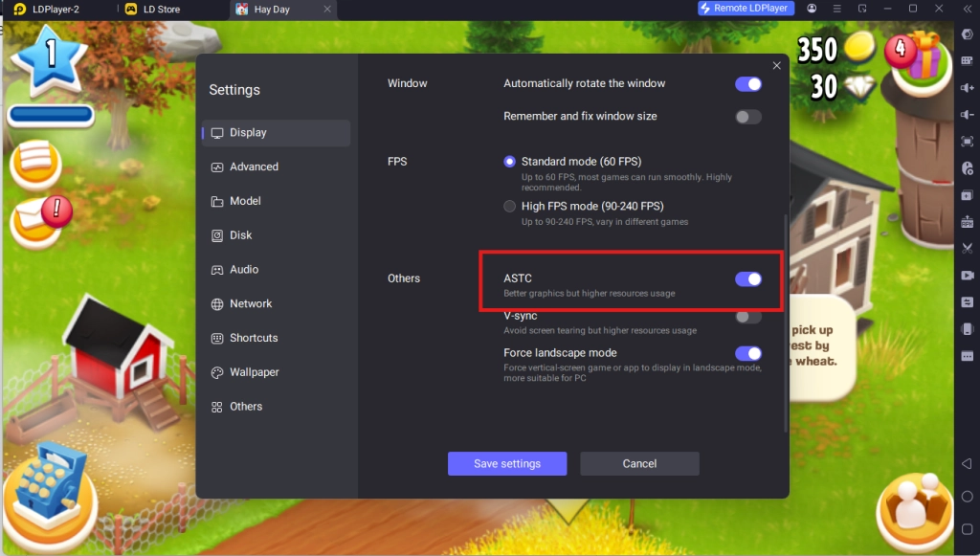Click the red chicken coop building
This screenshot has height=556, width=980.
tap(121, 355)
